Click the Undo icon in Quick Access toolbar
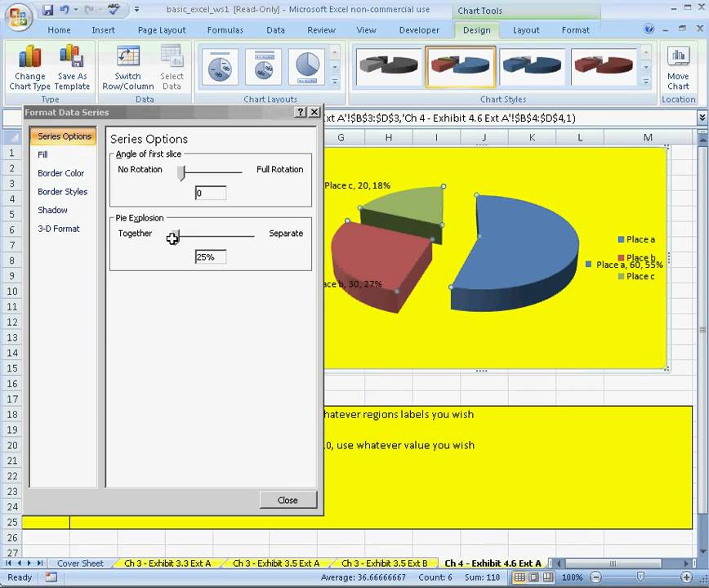 tap(65, 10)
